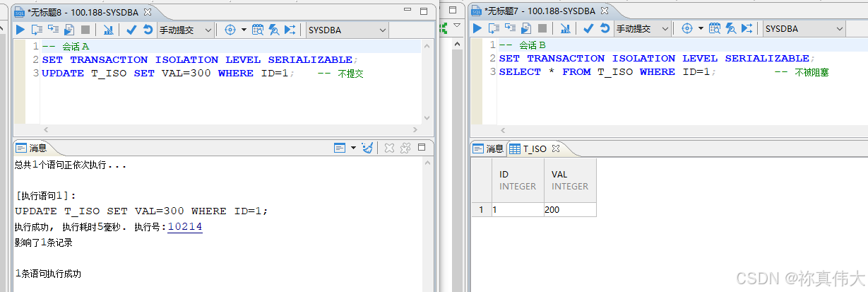
Task: Stop execution in the 无标题8 editor
Action: [x=85, y=30]
